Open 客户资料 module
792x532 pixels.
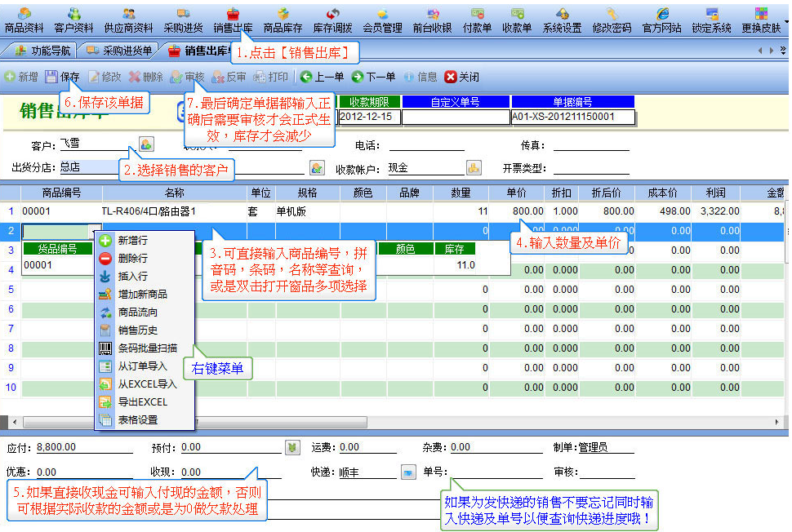pyautogui.click(x=73, y=20)
